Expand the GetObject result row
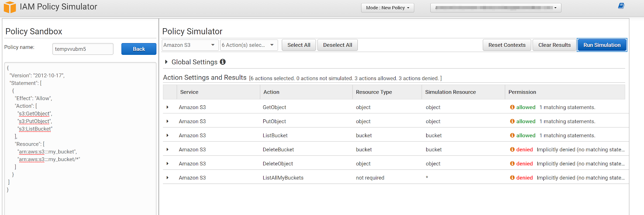The height and width of the screenshot is (215, 644). pyautogui.click(x=167, y=107)
